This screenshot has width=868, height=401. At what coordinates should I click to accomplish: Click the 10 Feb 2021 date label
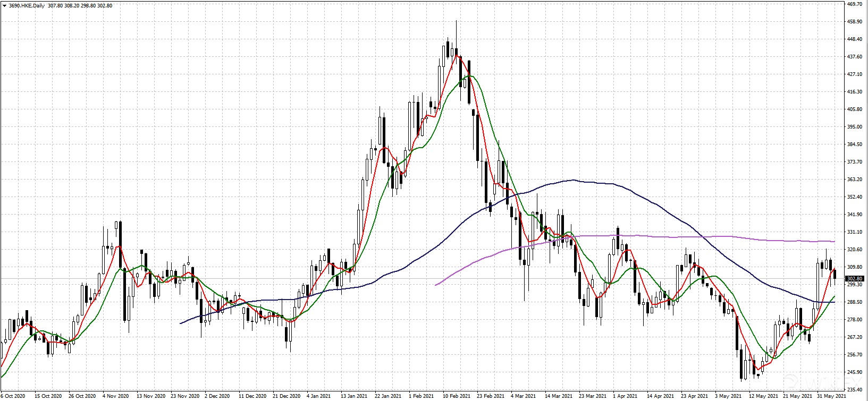pyautogui.click(x=457, y=396)
